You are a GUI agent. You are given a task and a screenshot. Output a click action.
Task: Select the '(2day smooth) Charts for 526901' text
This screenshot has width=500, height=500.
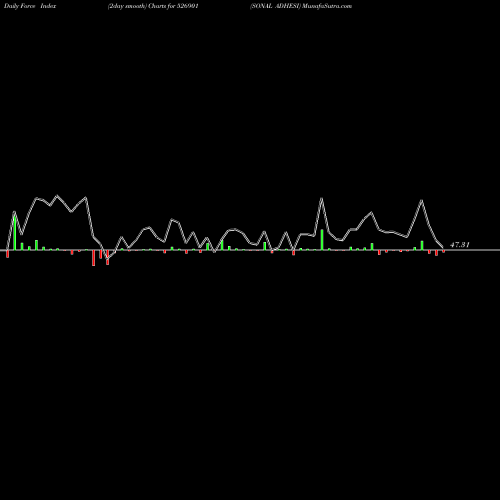pyautogui.click(x=153, y=6)
